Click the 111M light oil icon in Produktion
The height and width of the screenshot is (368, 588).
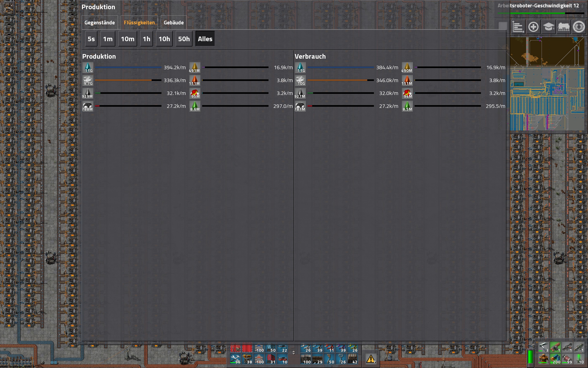click(195, 80)
